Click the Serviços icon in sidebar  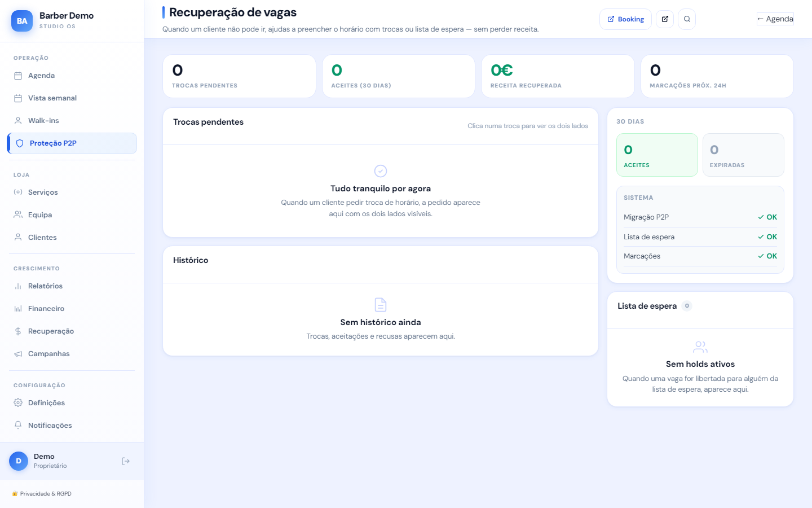(18, 192)
